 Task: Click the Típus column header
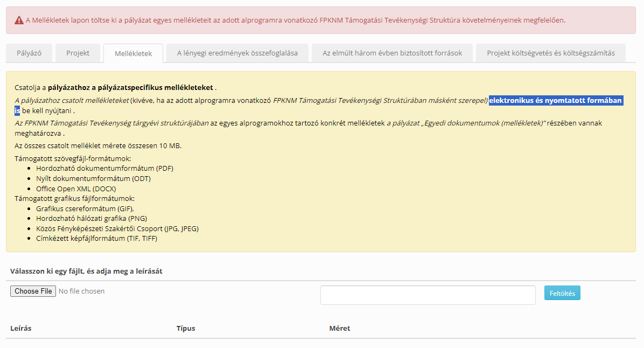tap(186, 328)
